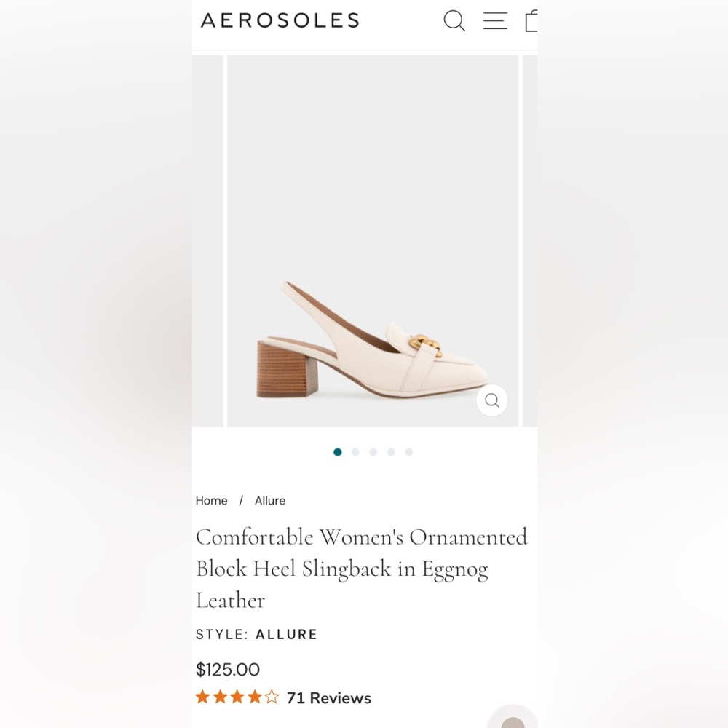Select the first filled star in the rating
The image size is (728, 728).
[202, 697]
